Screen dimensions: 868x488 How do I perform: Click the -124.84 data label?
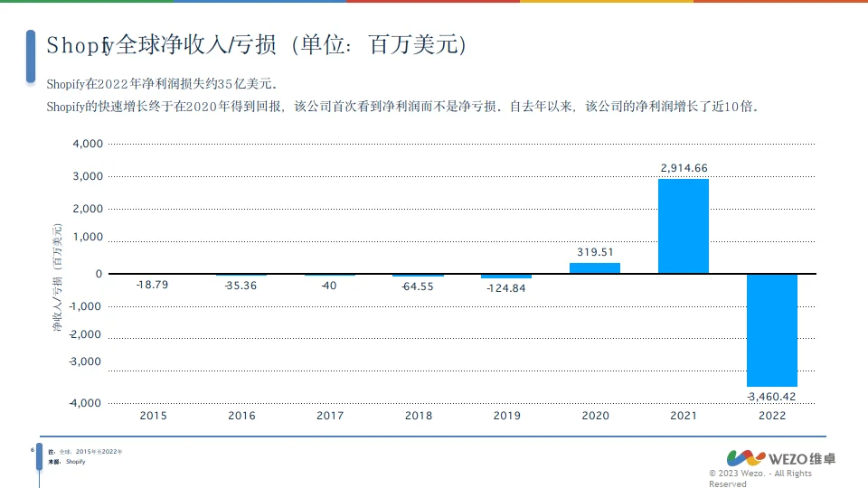tap(506, 288)
